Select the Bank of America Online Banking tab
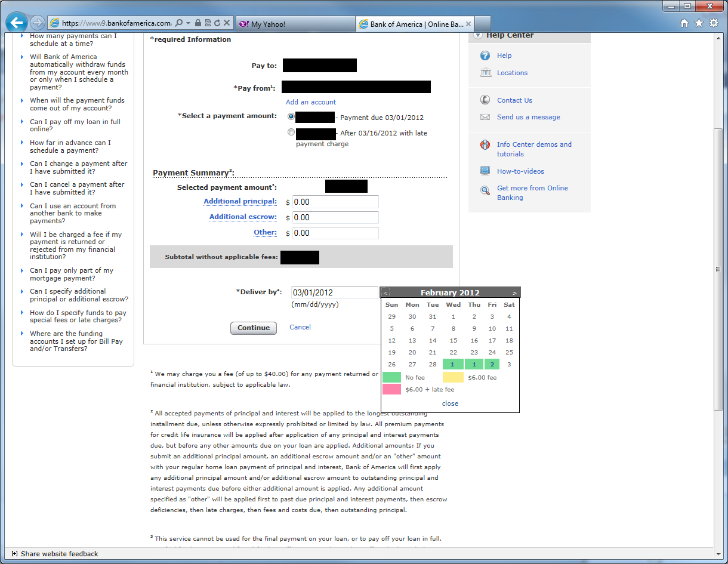The height and width of the screenshot is (564, 728). (x=412, y=24)
